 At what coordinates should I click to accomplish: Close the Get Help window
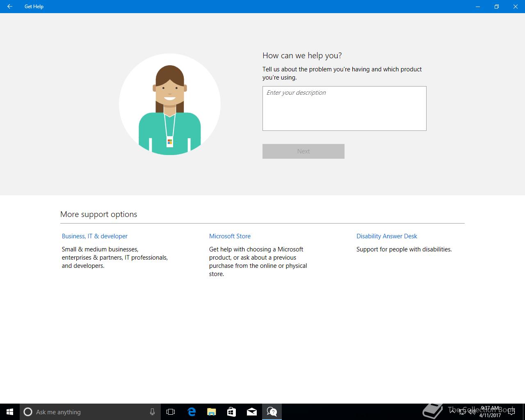pyautogui.click(x=516, y=7)
